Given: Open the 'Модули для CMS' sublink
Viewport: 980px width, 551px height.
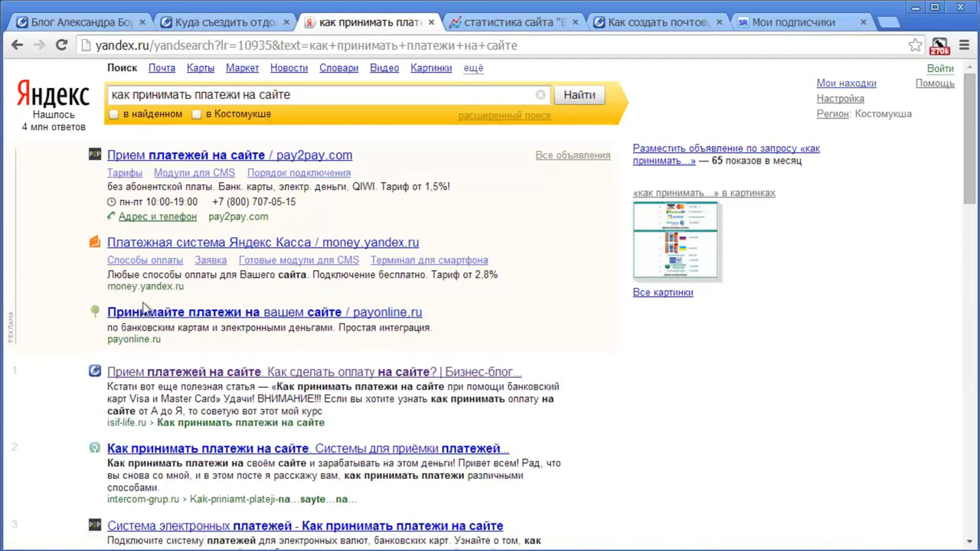Looking at the screenshot, I should tap(194, 173).
